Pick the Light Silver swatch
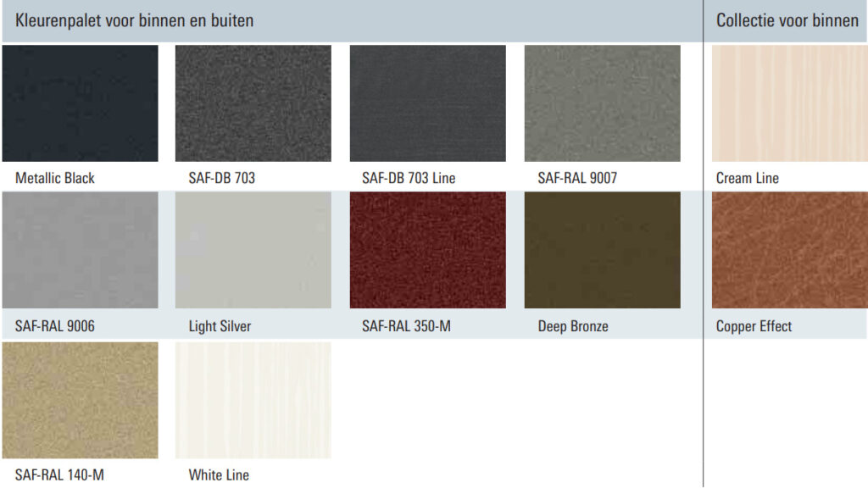Screen dimensions: 868x488 coord(253,250)
